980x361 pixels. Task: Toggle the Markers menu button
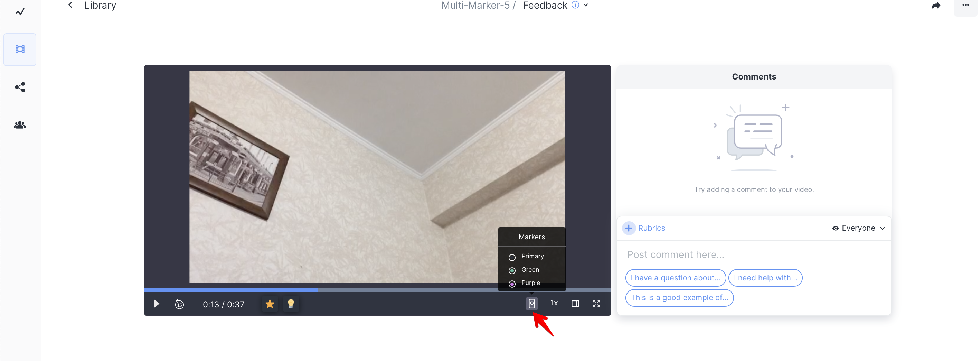531,304
